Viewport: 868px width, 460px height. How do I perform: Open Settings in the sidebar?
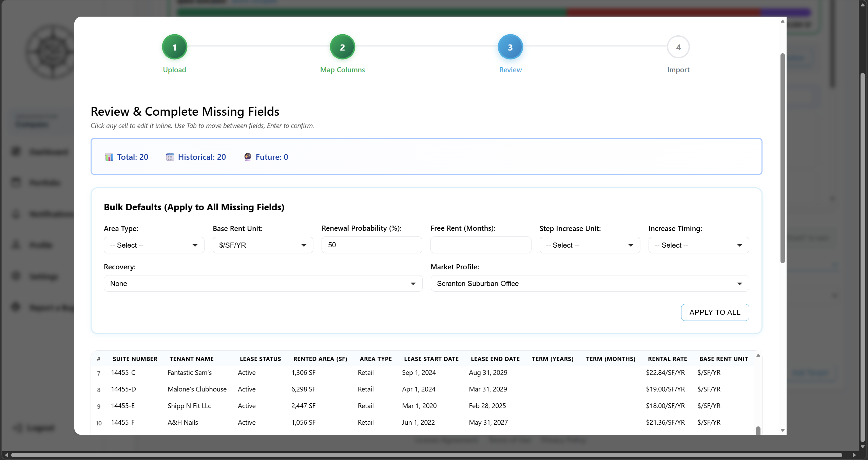[x=15, y=276]
